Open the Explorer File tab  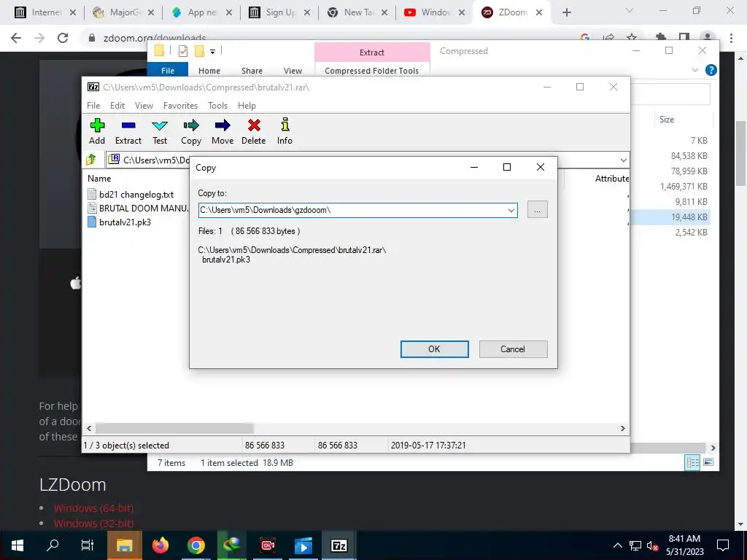click(168, 71)
